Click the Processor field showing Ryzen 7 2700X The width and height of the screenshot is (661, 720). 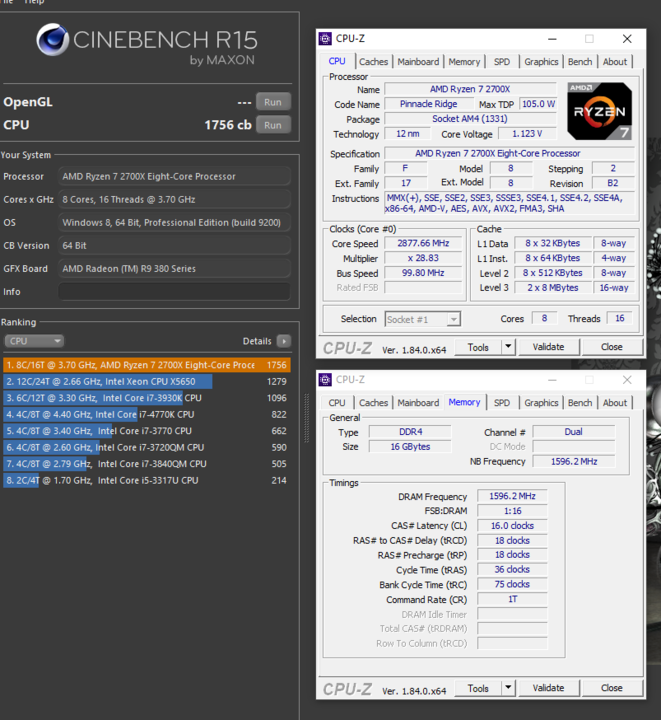click(x=174, y=176)
